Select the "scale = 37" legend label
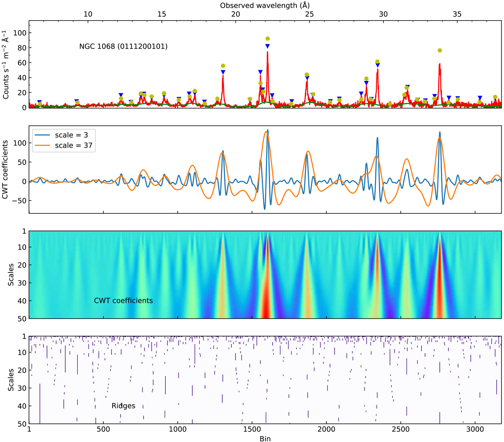The height and width of the screenshot is (442, 504). pyautogui.click(x=73, y=145)
